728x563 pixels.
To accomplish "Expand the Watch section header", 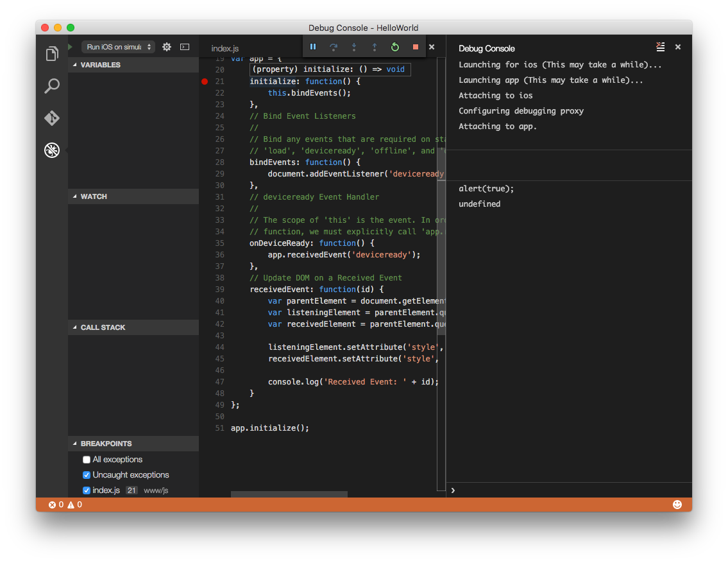I will click(94, 196).
